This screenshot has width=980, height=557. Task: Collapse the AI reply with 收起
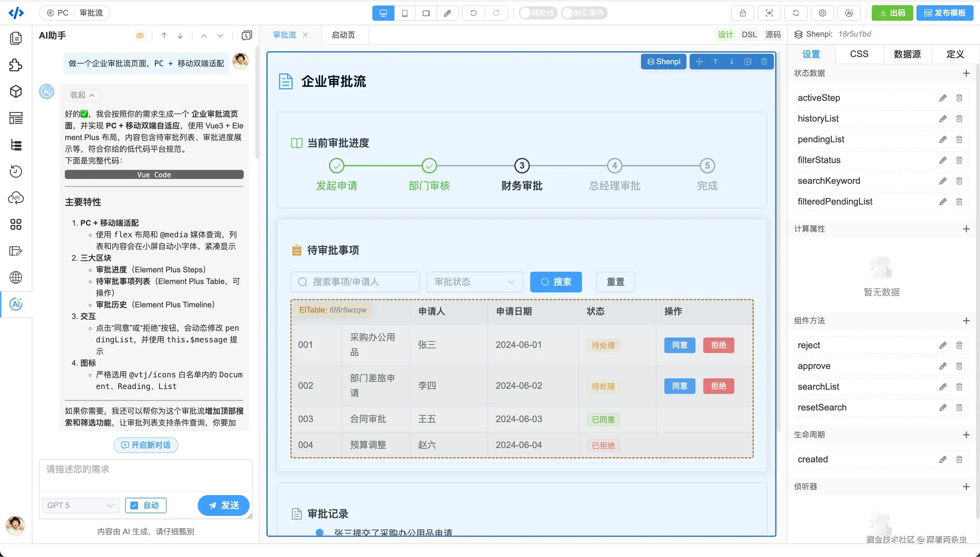tap(82, 94)
